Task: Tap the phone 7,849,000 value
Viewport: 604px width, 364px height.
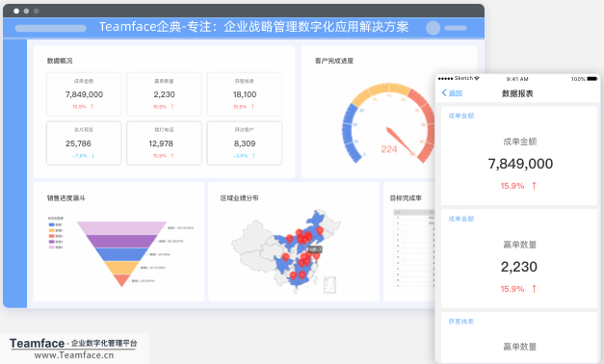Action: click(520, 164)
